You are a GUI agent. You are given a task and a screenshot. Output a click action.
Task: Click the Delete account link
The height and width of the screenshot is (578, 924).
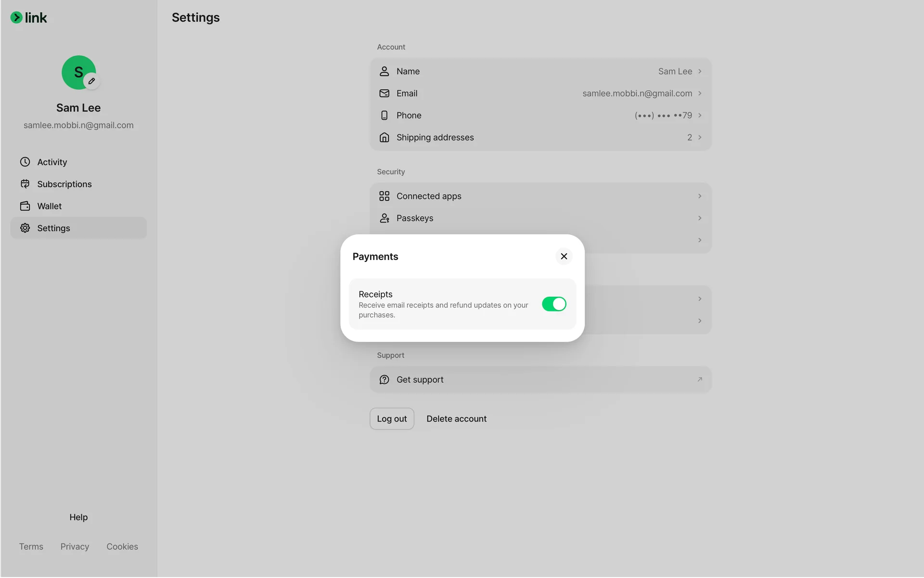pos(456,419)
